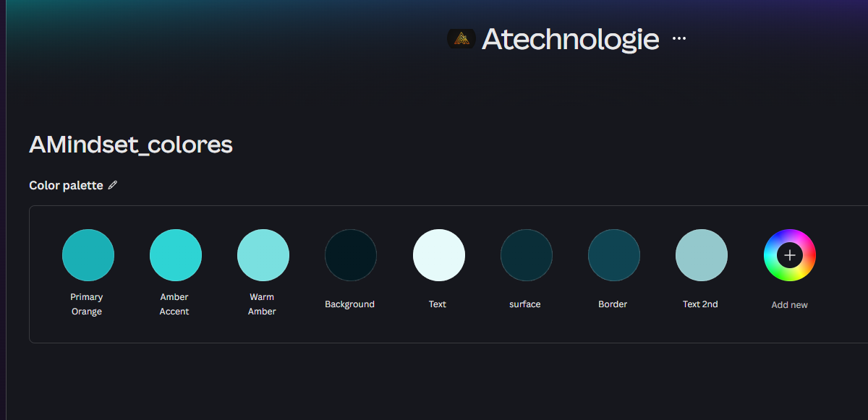
Task: Click the Color palette heading
Action: 65,185
